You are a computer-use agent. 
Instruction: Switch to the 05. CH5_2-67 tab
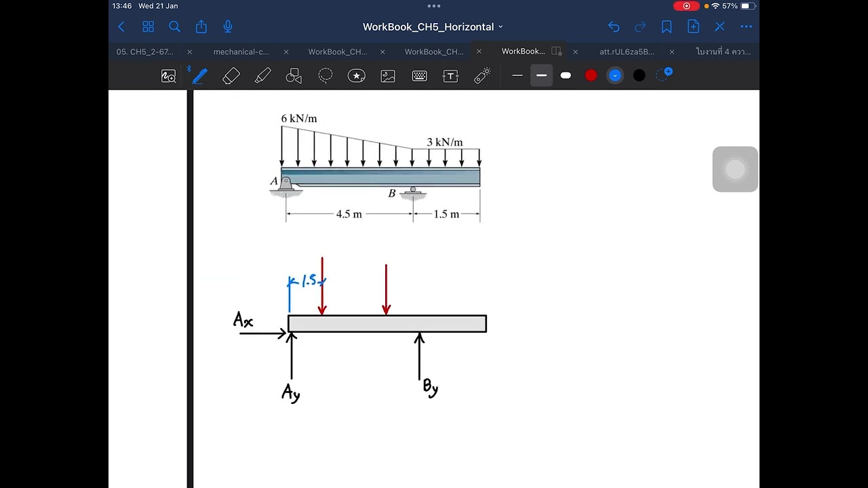click(x=144, y=52)
